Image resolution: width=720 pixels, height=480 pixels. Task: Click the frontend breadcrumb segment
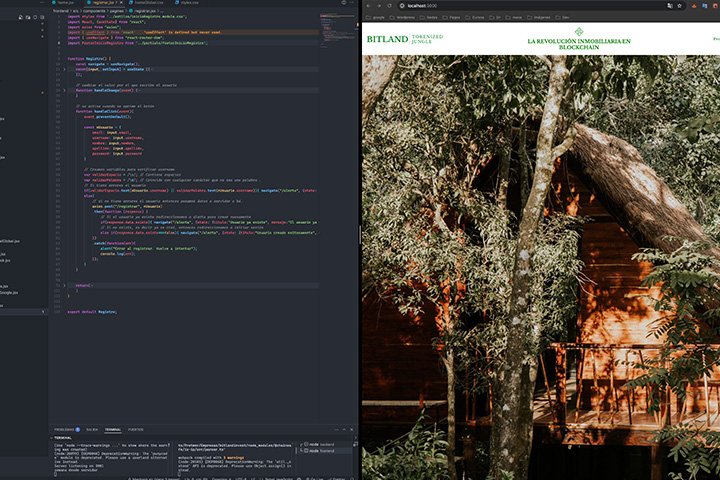(61, 10)
